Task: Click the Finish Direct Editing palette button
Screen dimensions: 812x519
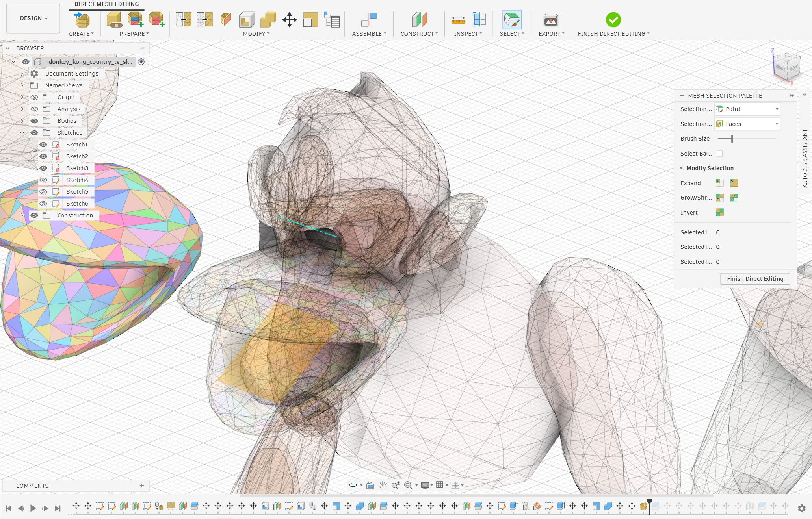Action: pos(755,279)
